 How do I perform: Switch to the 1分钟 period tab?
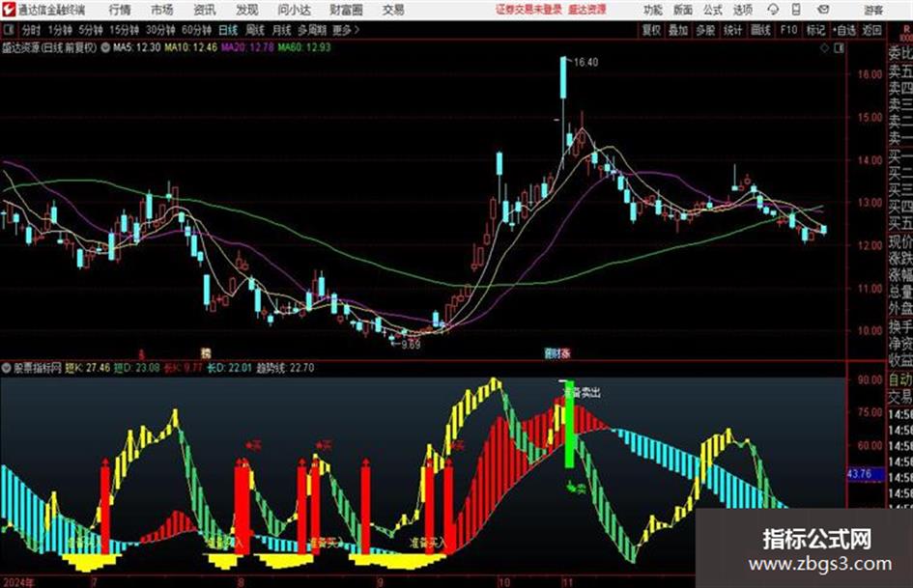click(59, 30)
